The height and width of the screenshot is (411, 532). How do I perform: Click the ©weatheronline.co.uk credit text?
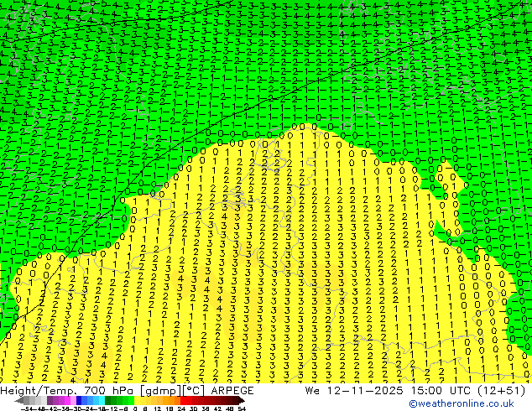coord(462,403)
